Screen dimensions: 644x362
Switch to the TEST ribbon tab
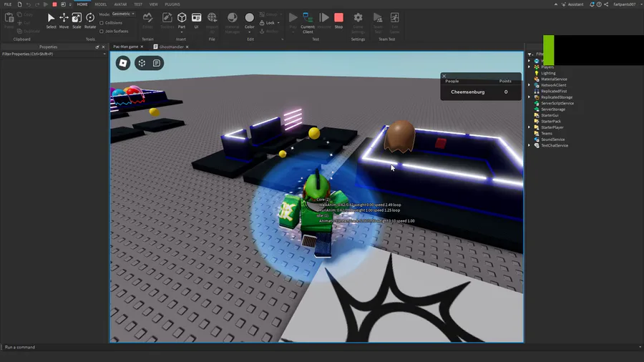(138, 4)
